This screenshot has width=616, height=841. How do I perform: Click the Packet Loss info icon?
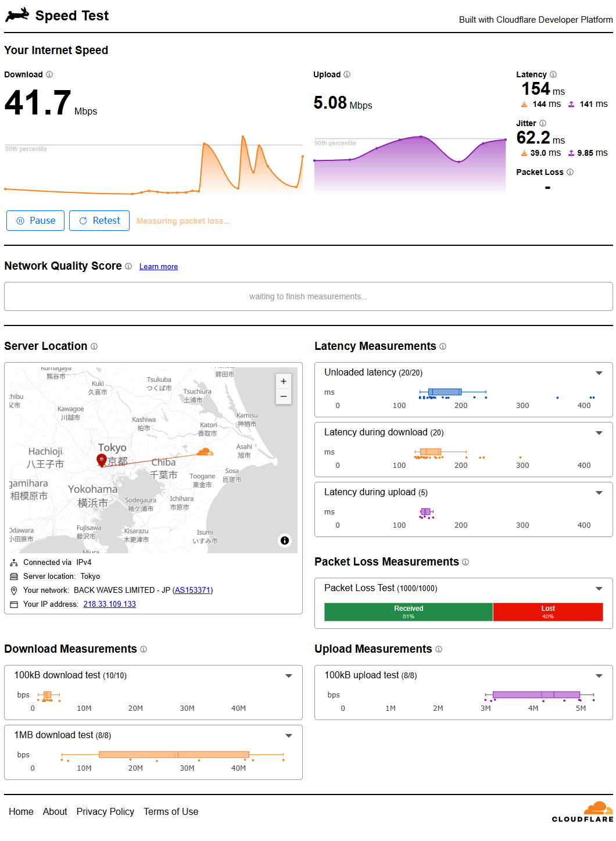[570, 172]
